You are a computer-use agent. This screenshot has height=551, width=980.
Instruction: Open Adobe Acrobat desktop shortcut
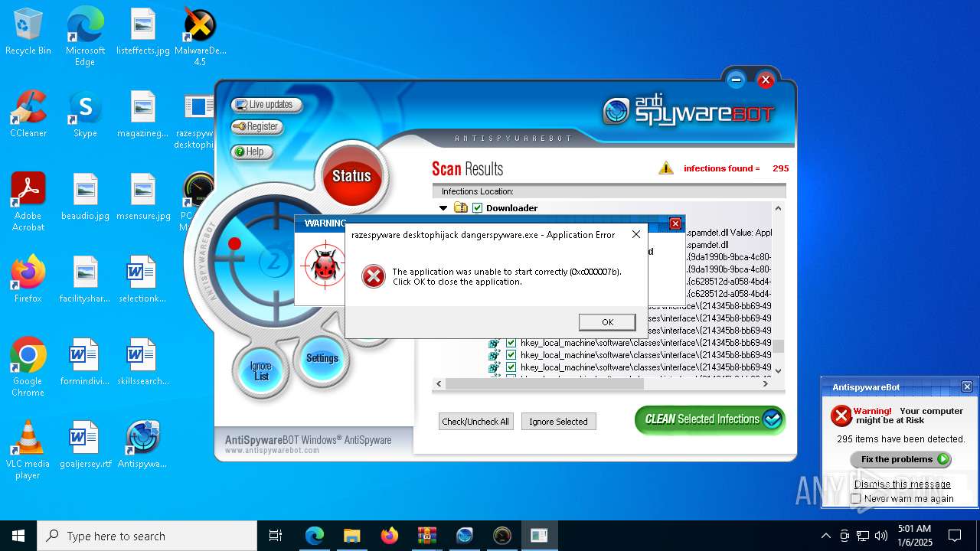pos(28,202)
